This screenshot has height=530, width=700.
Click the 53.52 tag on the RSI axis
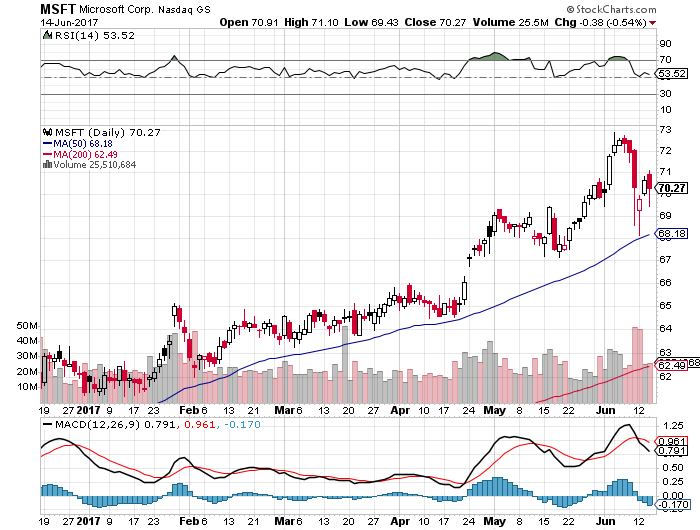tap(671, 74)
